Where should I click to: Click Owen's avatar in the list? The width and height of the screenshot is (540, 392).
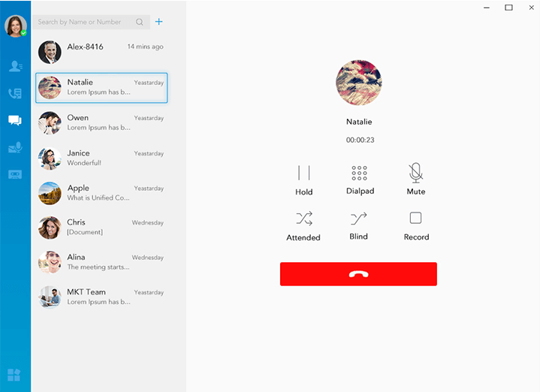point(50,123)
